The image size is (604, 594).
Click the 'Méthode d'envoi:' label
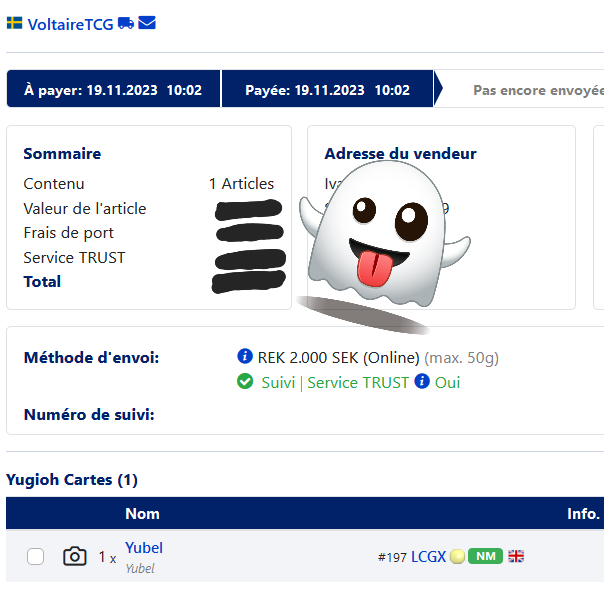click(x=91, y=358)
